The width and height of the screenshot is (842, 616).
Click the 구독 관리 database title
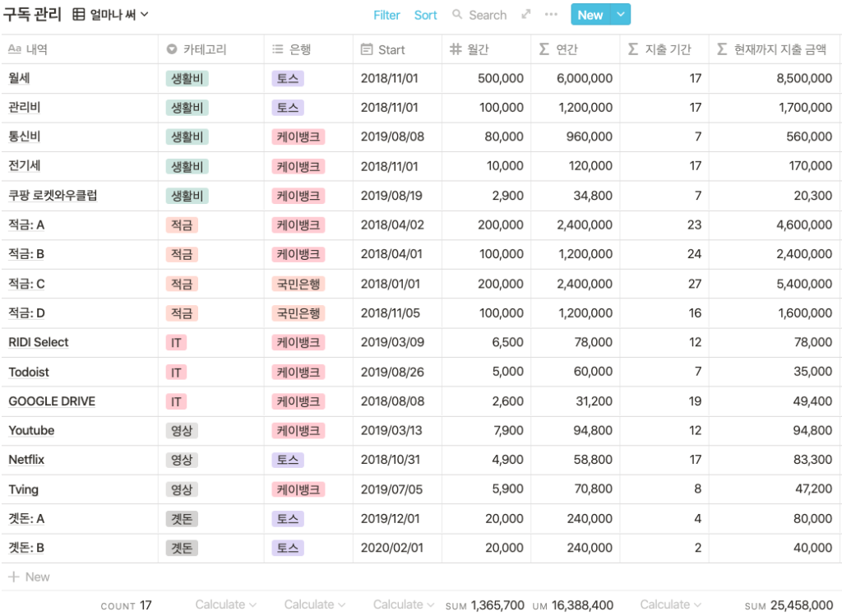32,15
